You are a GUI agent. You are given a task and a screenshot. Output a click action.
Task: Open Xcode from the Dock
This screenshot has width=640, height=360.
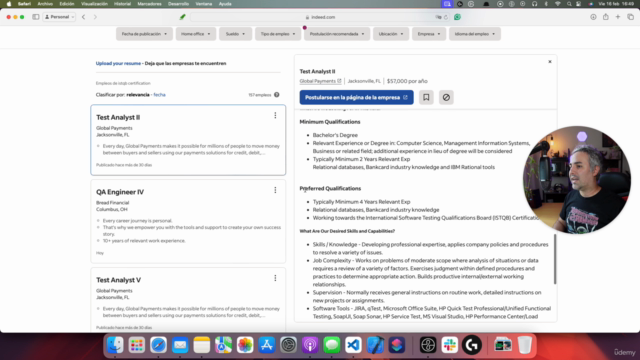375,345
